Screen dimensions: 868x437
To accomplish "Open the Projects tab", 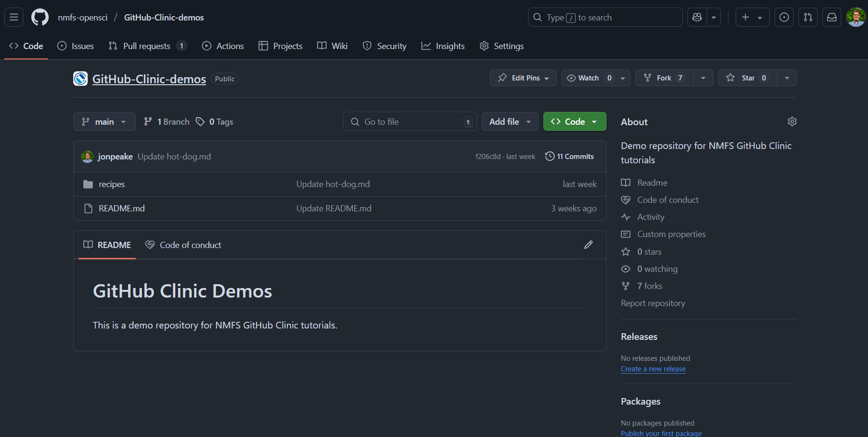I will [x=280, y=46].
